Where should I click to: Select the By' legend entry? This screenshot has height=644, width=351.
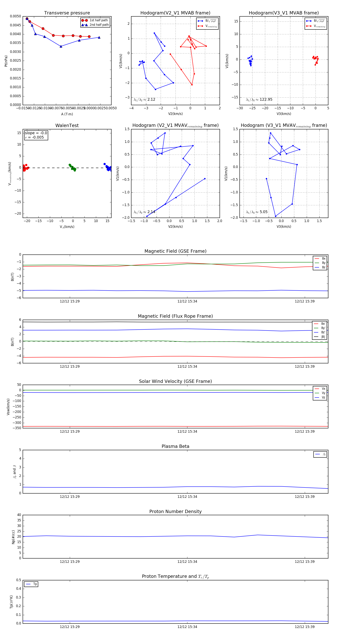320,328
